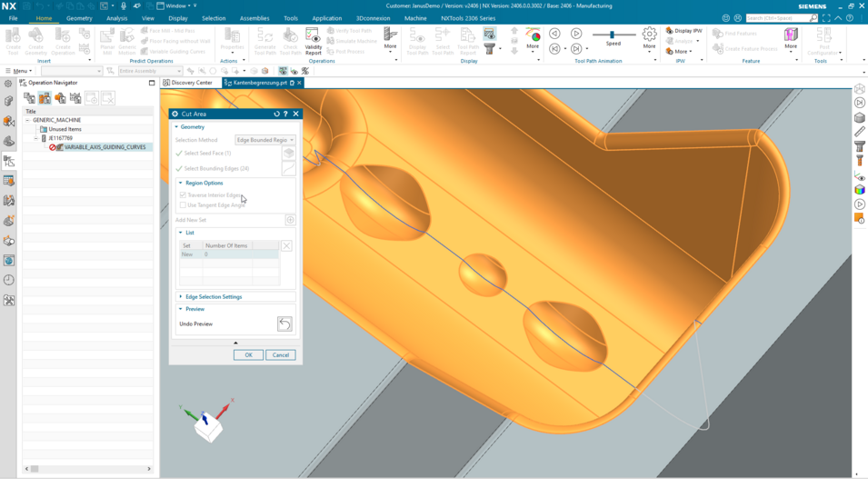Open the Assemblies ribbon tab
Image resolution: width=868 pixels, height=488 pixels.
[x=254, y=18]
